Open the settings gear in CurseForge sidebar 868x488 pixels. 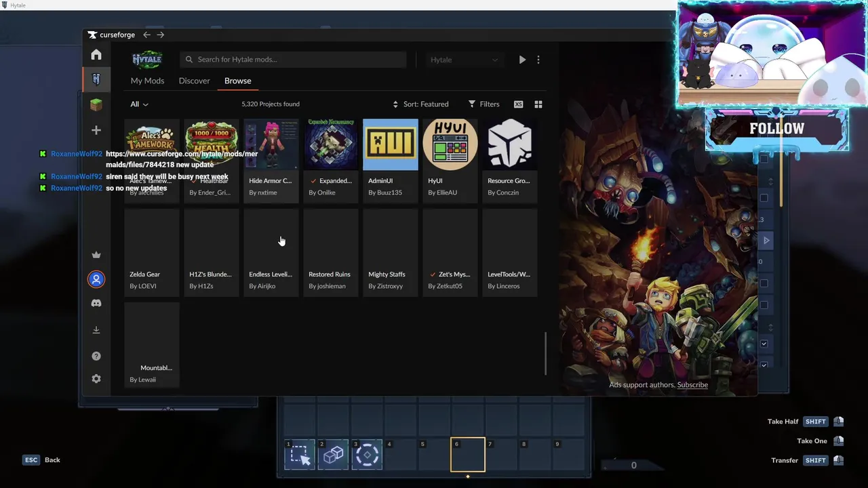tap(96, 379)
